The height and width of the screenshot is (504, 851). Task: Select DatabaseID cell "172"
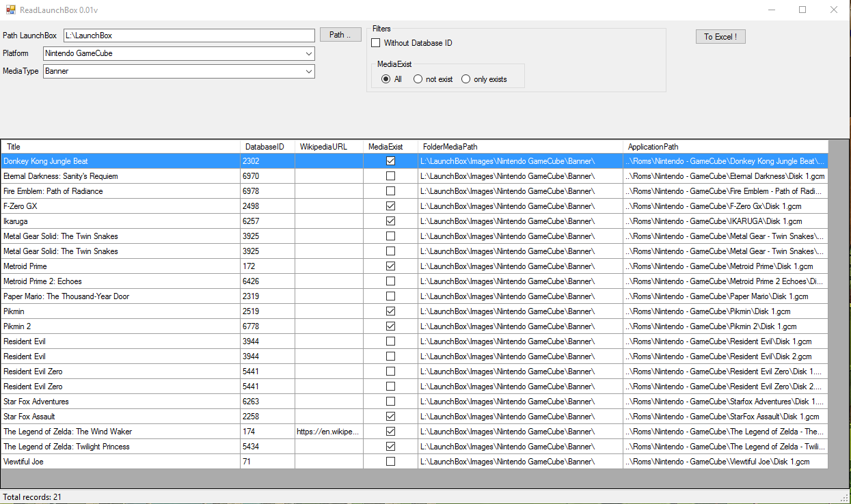268,266
